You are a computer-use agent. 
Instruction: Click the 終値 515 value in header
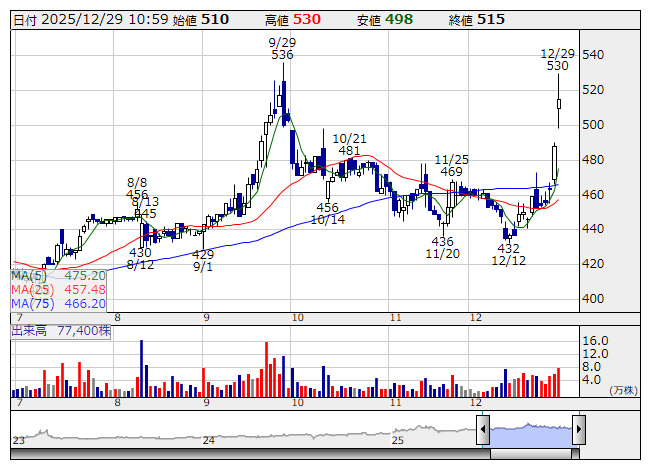[x=475, y=19]
